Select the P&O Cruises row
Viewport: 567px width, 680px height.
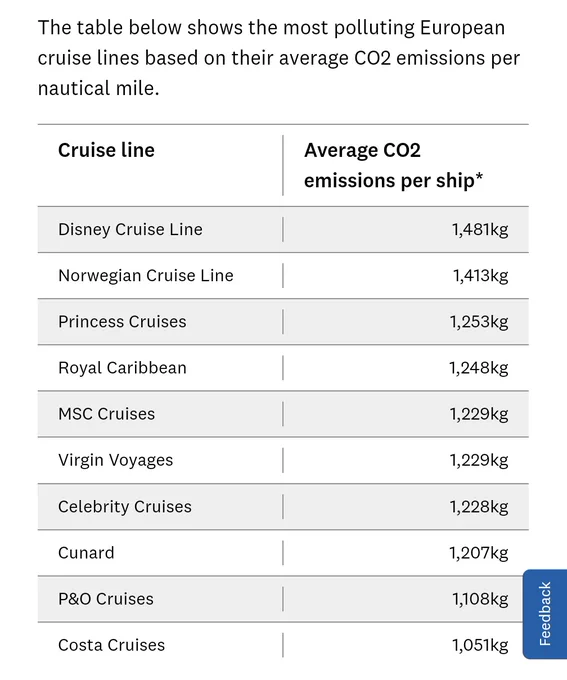283,599
